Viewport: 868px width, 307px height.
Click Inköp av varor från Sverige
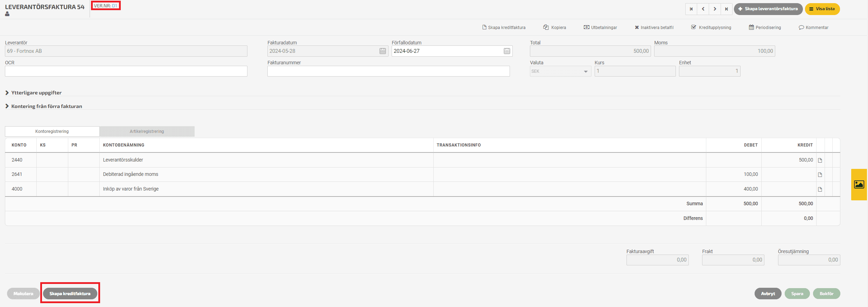[x=131, y=189]
